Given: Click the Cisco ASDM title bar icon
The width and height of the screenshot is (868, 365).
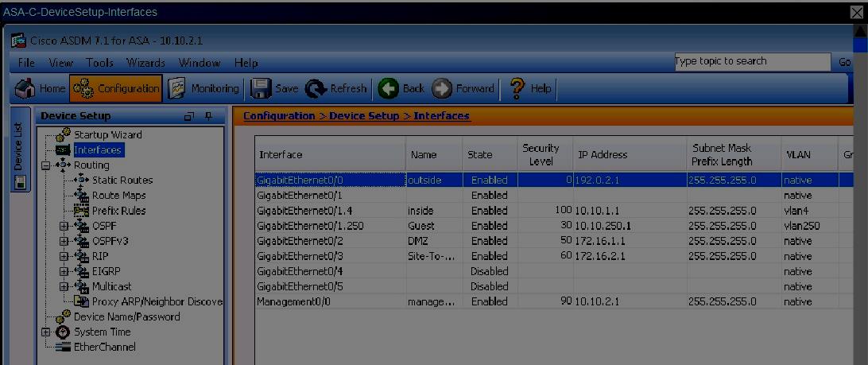Looking at the screenshot, I should [19, 41].
